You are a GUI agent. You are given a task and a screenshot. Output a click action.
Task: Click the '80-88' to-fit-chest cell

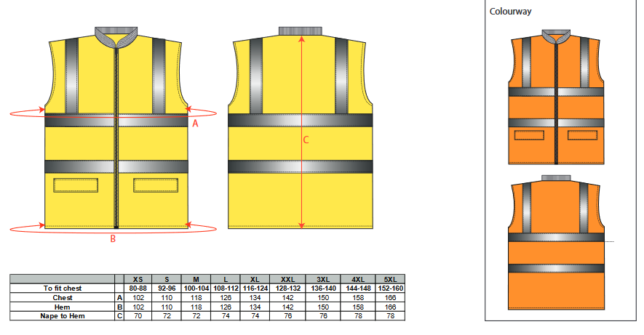(x=138, y=288)
